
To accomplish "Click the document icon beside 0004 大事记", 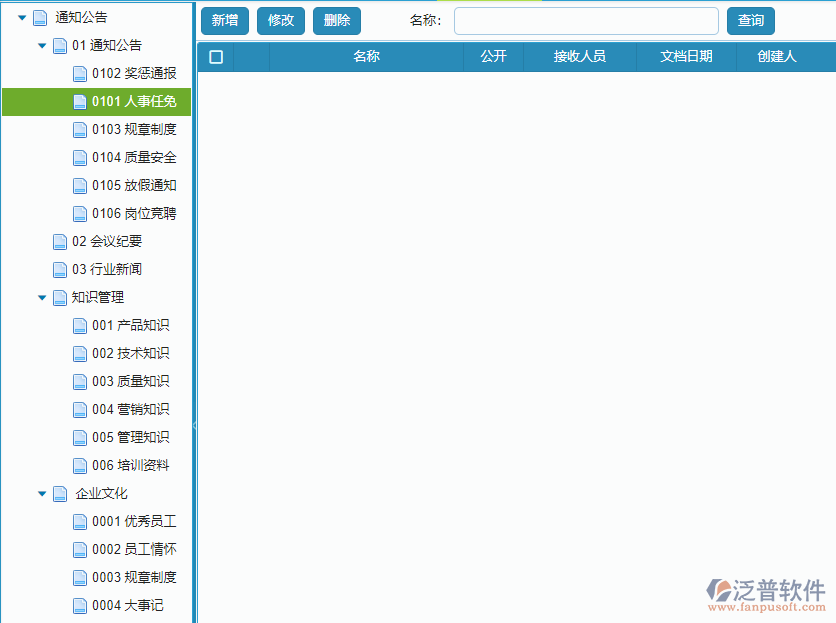I will (x=79, y=605).
